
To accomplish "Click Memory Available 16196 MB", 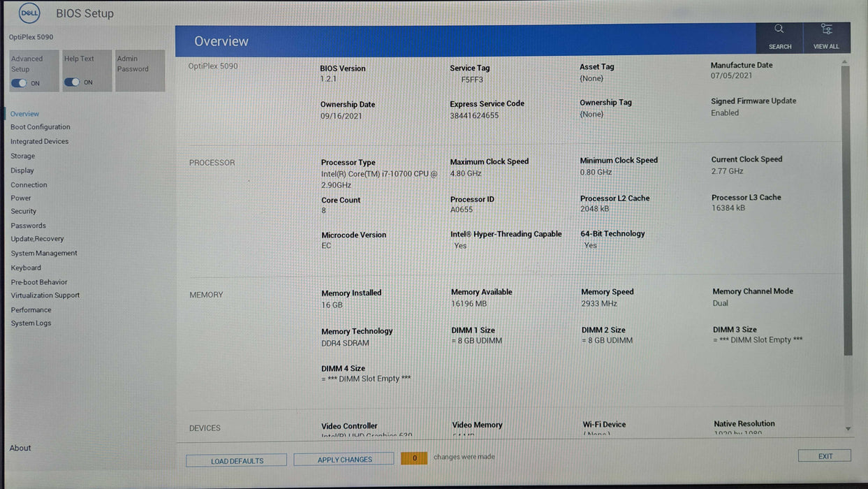I will point(469,304).
